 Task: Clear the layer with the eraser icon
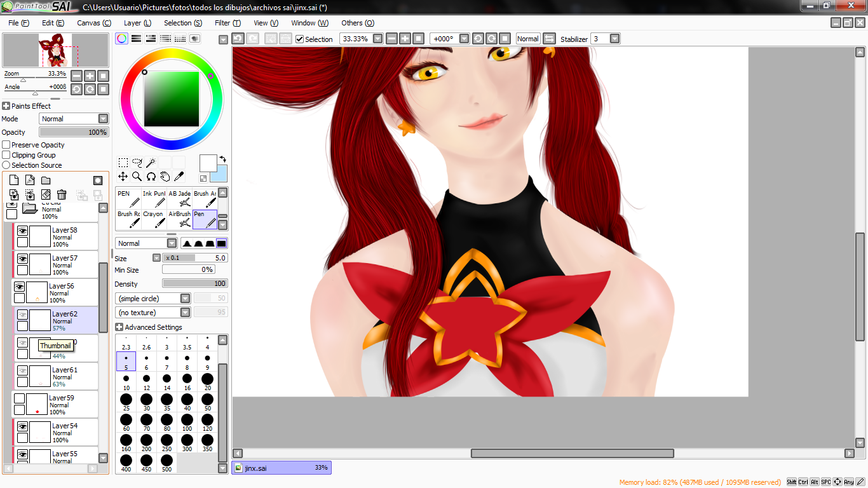click(x=46, y=194)
